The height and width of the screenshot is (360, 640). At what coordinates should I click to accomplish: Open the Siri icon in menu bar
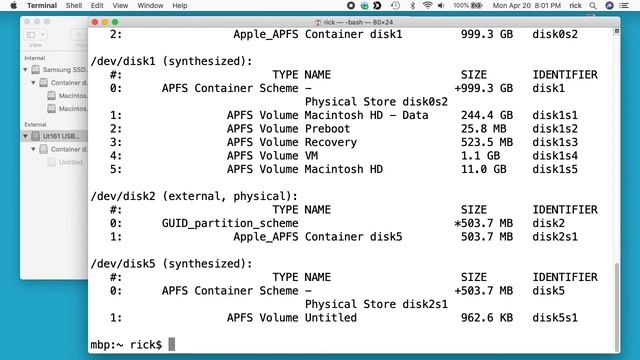point(609,6)
